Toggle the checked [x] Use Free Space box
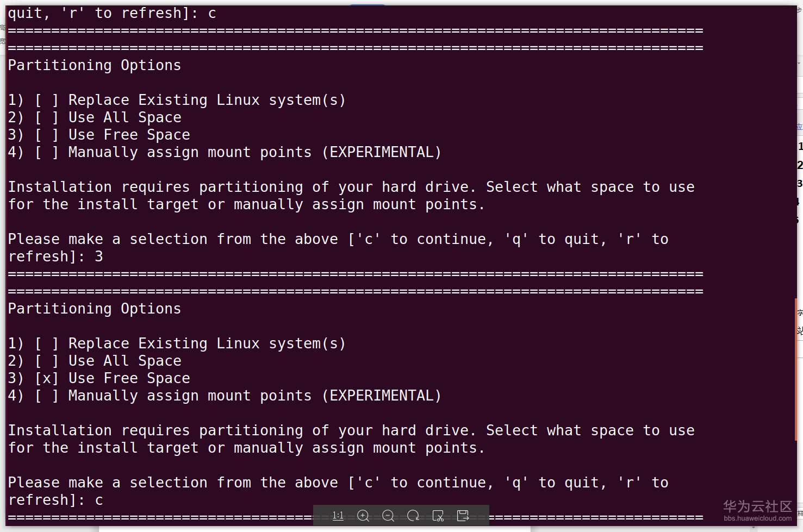 click(47, 378)
